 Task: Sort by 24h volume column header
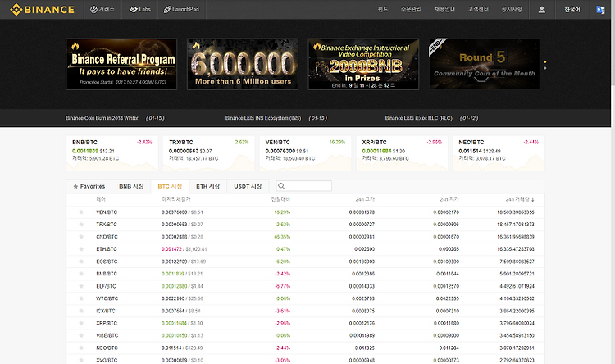(520, 199)
